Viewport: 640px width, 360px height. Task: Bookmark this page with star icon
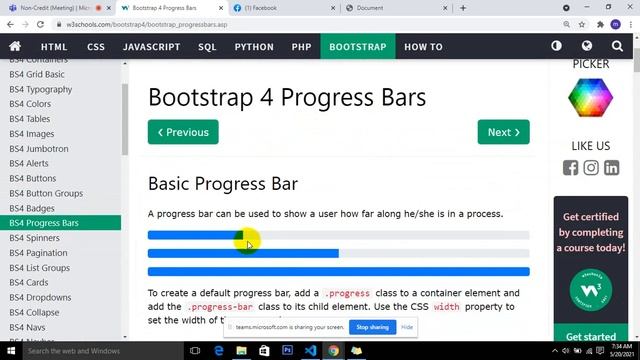pyautogui.click(x=582, y=24)
